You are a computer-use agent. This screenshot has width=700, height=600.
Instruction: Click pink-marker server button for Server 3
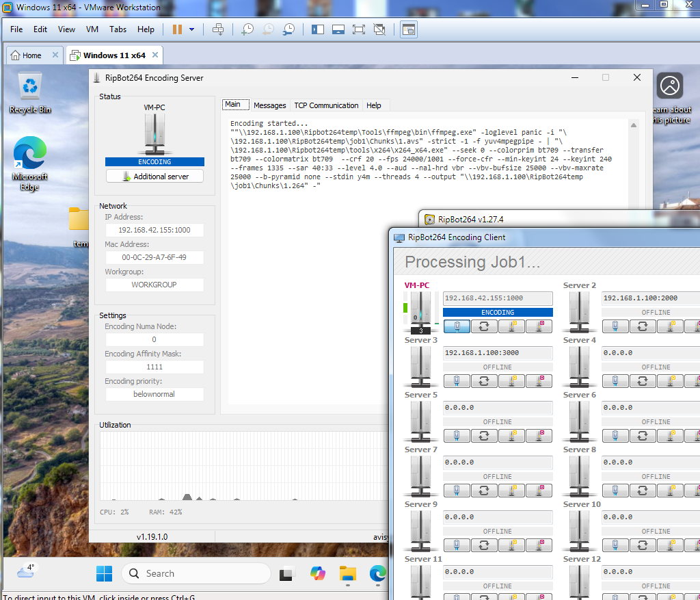(539, 381)
